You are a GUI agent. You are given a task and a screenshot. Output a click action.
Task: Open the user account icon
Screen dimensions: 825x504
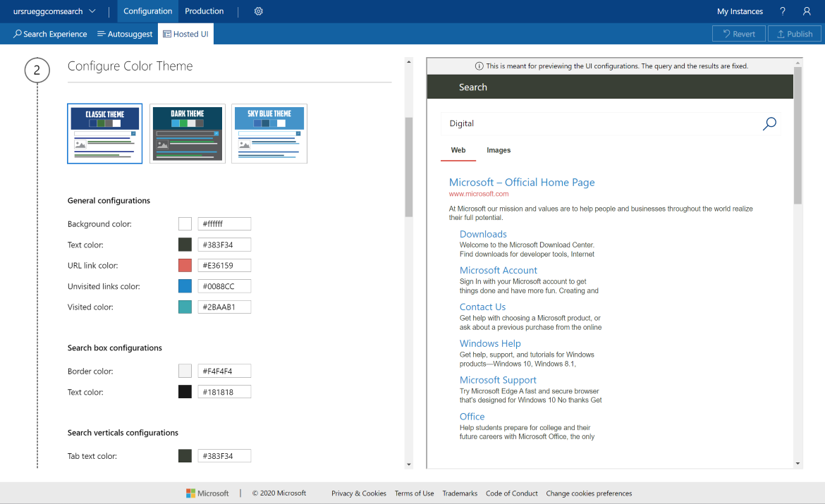tap(807, 11)
